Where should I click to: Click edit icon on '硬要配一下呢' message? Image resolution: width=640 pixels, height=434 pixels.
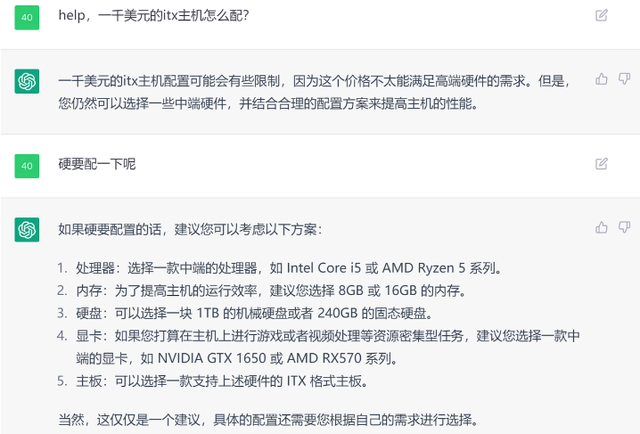601,164
